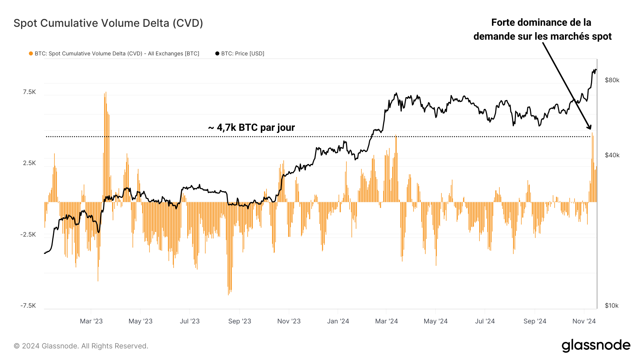Click the chart title Spot Cumulative Volume Delta
The height and width of the screenshot is (362, 644).
point(108,23)
